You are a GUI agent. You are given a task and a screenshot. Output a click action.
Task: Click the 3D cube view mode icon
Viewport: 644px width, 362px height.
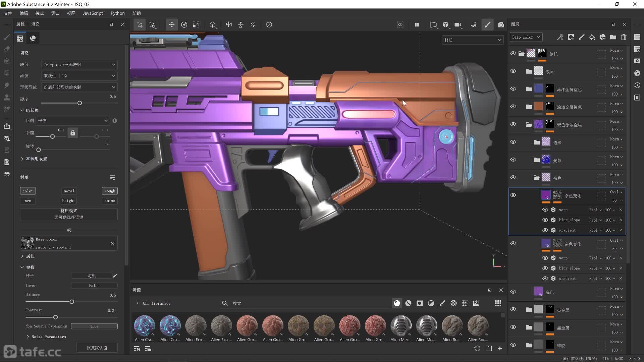445,24
